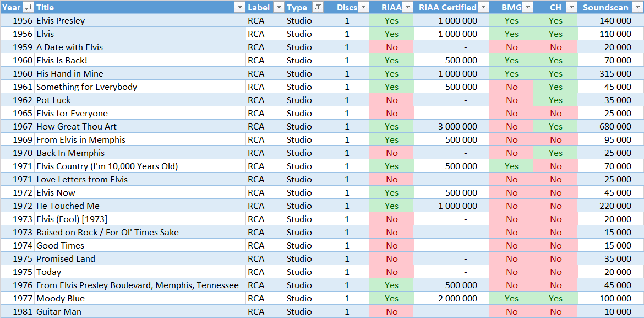Viewport: 644px width, 318px height.
Task: Select the 'Promised Land' cell
Action: 140,259
